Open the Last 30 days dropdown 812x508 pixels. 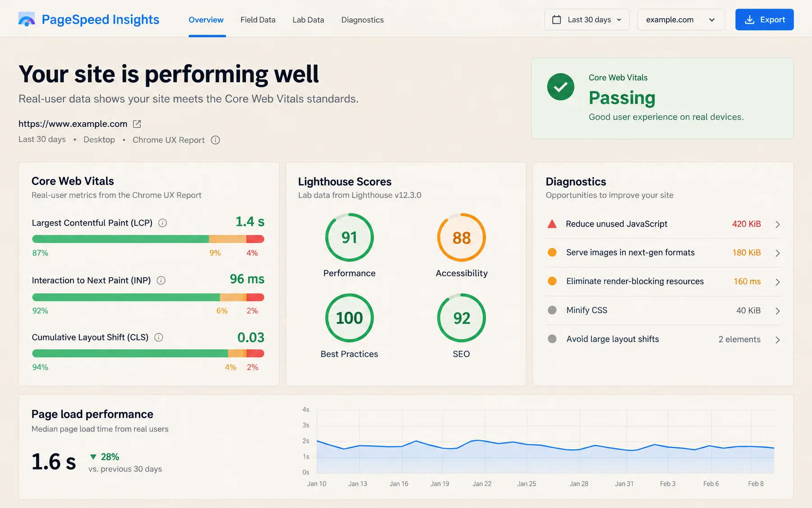pyautogui.click(x=587, y=20)
